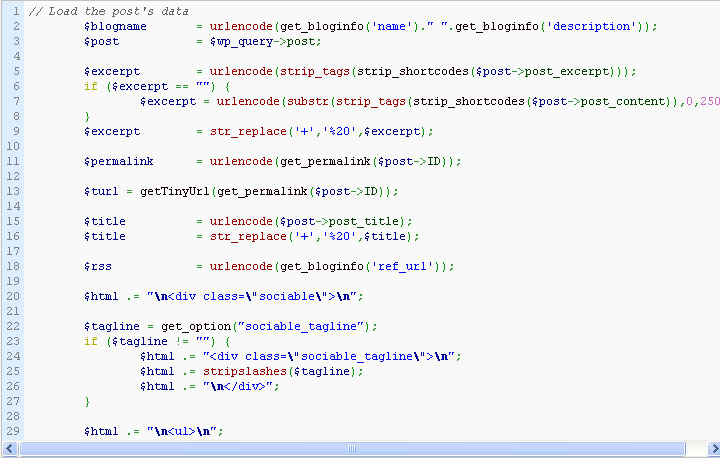The image size is (720, 458).
Task: Click the '%20' string on line 9
Action: click(339, 132)
